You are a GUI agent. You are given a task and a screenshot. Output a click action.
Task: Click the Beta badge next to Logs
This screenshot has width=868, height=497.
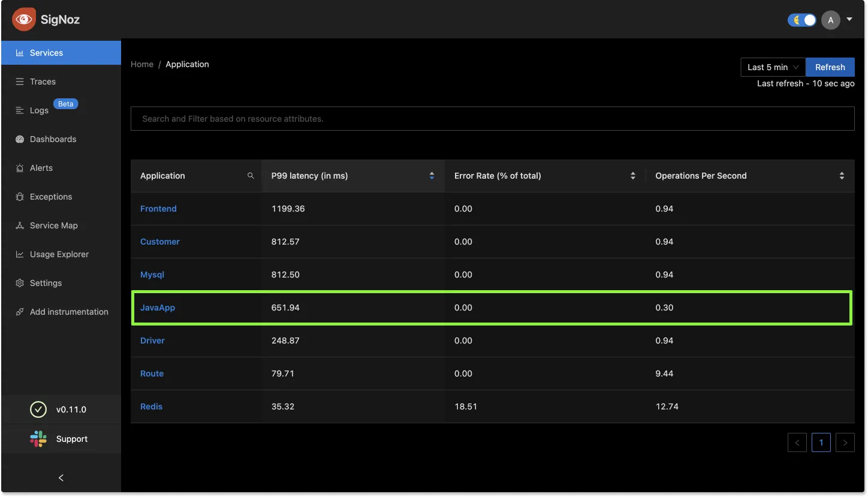[66, 104]
